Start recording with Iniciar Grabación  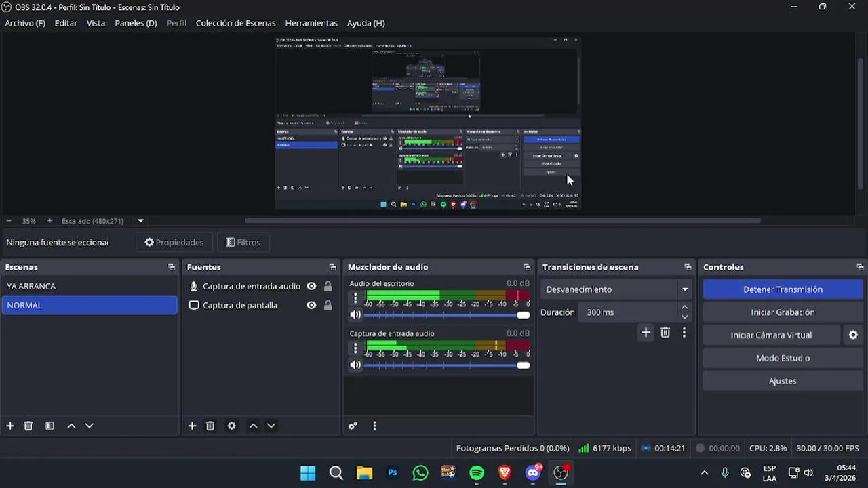click(783, 312)
